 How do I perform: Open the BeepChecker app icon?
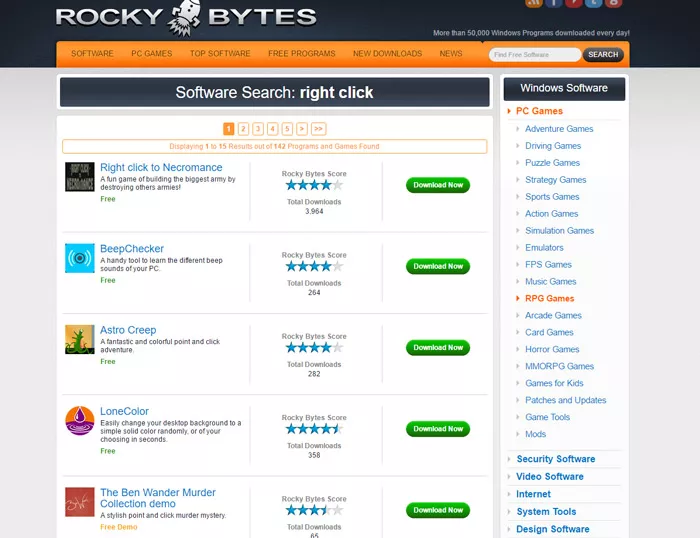(79, 258)
